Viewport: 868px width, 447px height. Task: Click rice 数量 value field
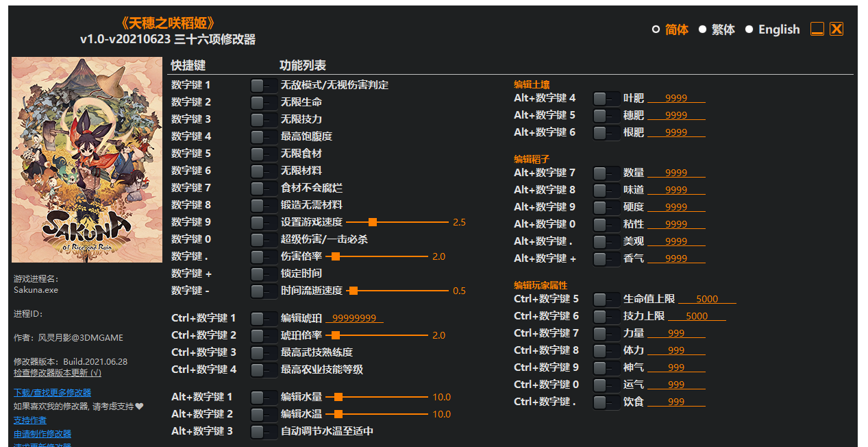[676, 173]
